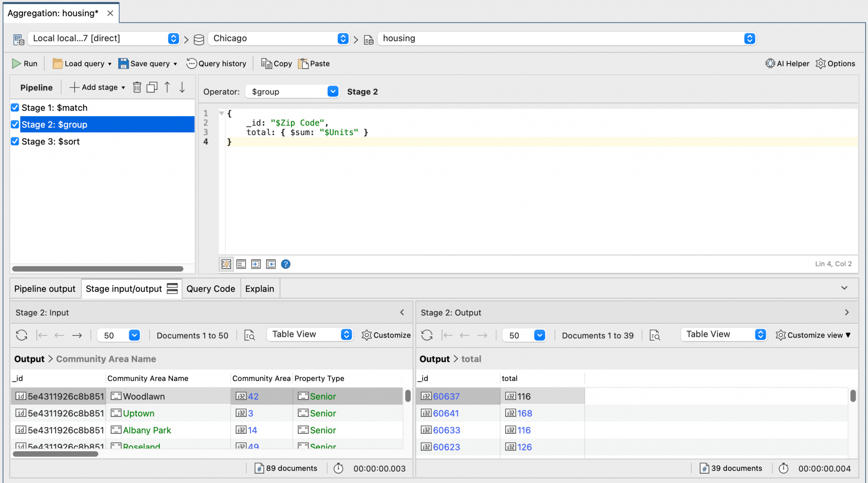Switch to the Query Code tab

pyautogui.click(x=210, y=289)
